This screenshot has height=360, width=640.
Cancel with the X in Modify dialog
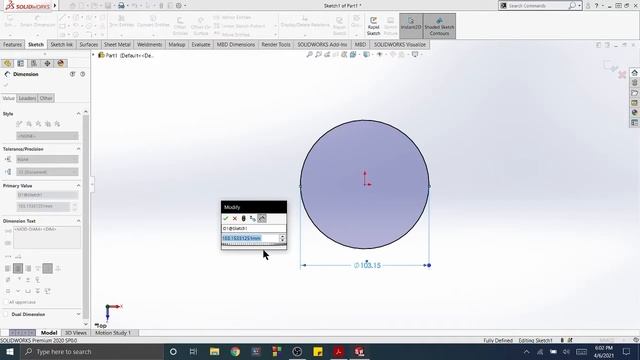[235, 219]
